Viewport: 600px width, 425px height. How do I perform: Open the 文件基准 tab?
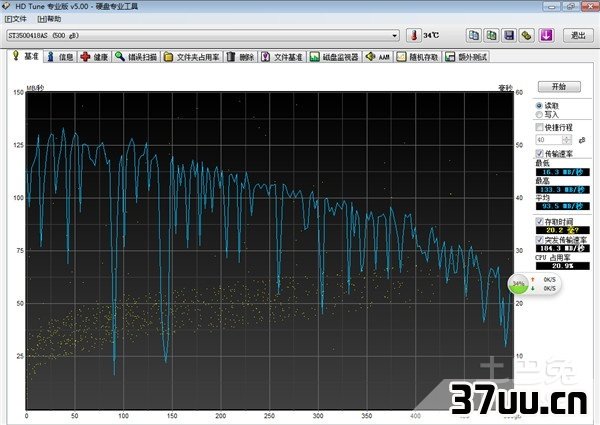click(282, 57)
